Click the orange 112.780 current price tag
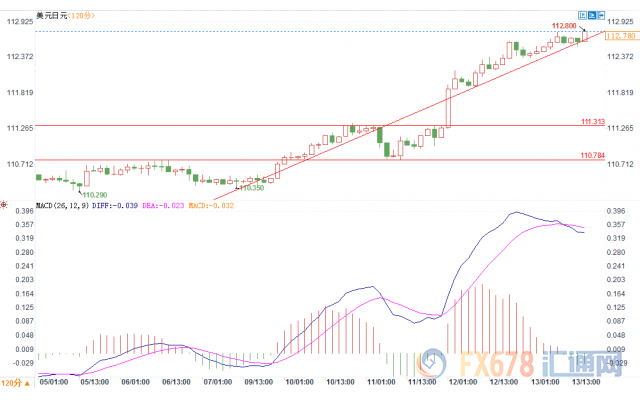The height and width of the screenshot is (400, 640). [x=621, y=36]
